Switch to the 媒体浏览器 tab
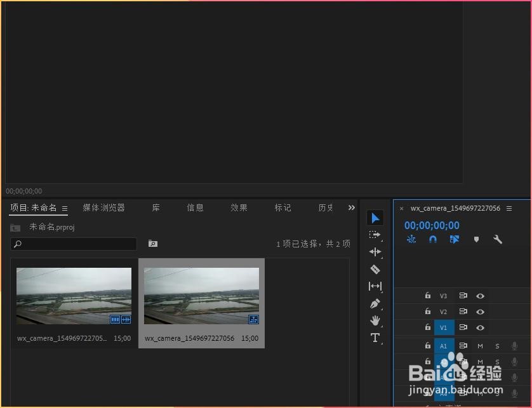Screen dimensions: 532x408 tap(104, 207)
